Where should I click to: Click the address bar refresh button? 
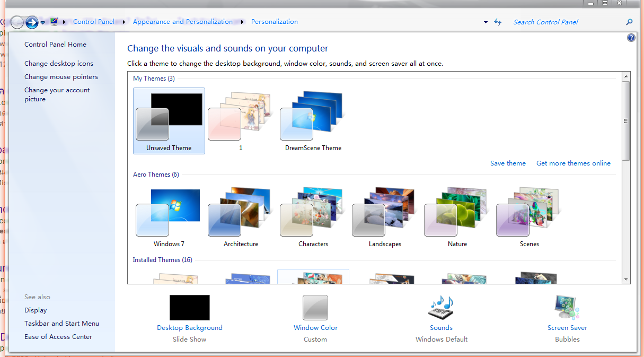(497, 22)
